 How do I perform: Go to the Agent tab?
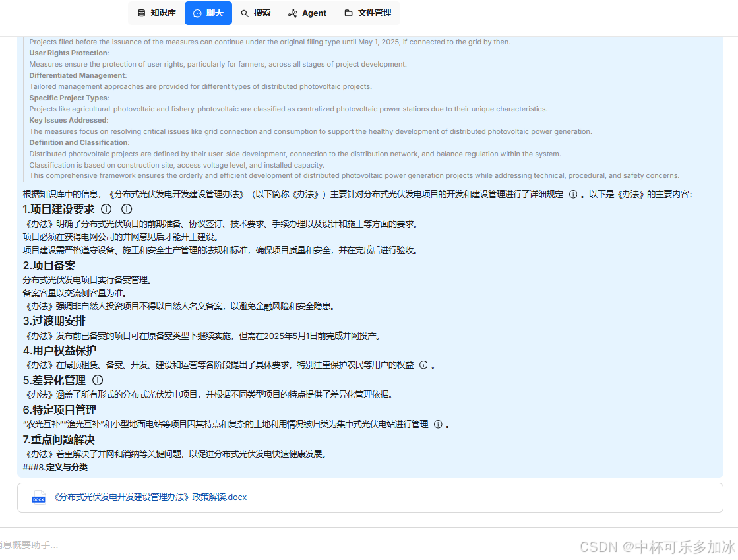[x=307, y=13]
